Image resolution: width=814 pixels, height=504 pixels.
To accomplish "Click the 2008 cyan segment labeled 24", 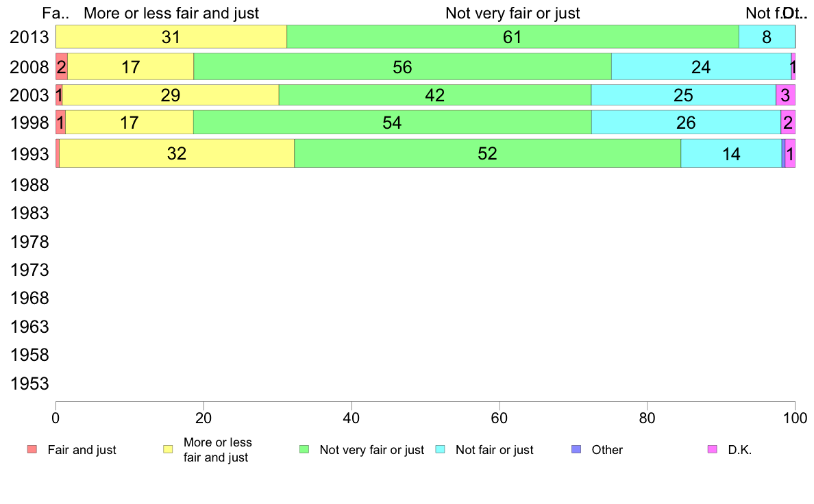I will coord(701,66).
